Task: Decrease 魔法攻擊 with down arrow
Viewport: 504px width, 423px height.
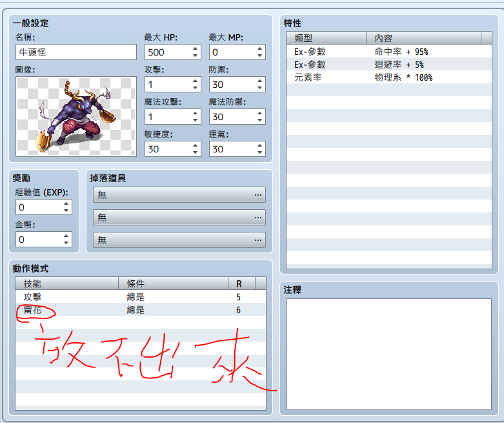Action: 195,120
